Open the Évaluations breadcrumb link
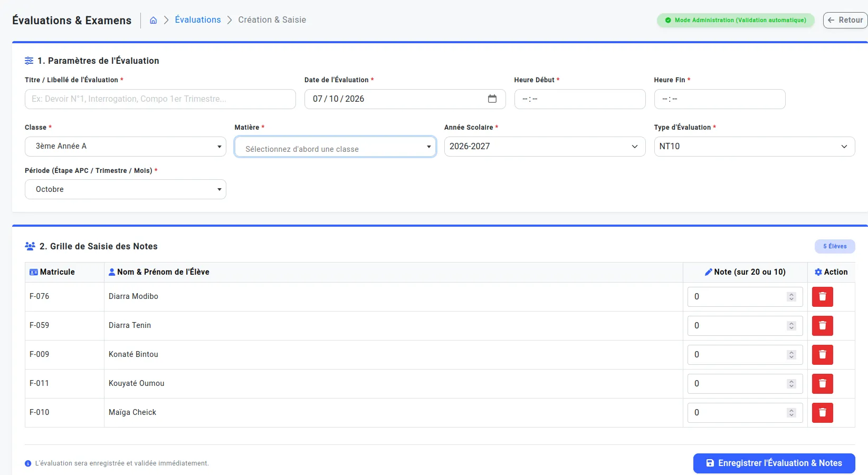 pyautogui.click(x=198, y=20)
